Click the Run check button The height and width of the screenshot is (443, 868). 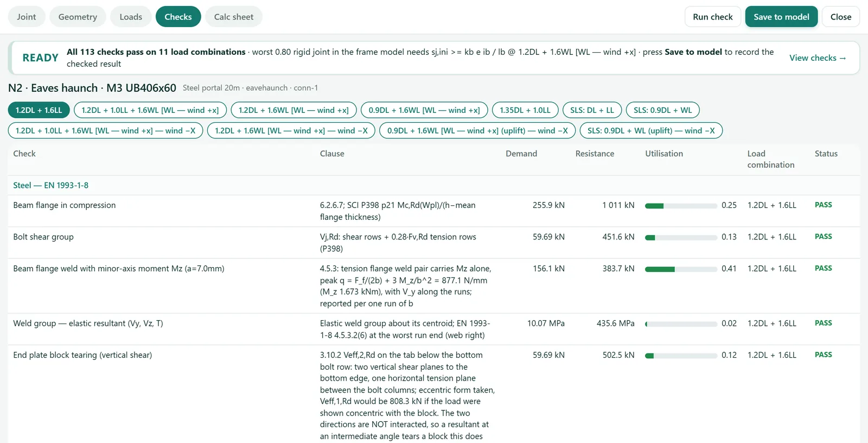713,17
